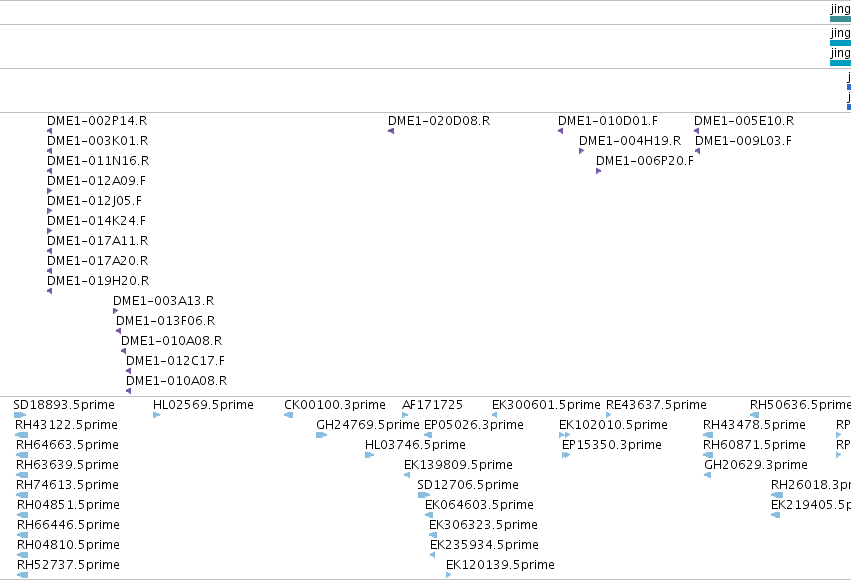Click the blue arrow glyph under SD12706.5prime

coord(424,495)
